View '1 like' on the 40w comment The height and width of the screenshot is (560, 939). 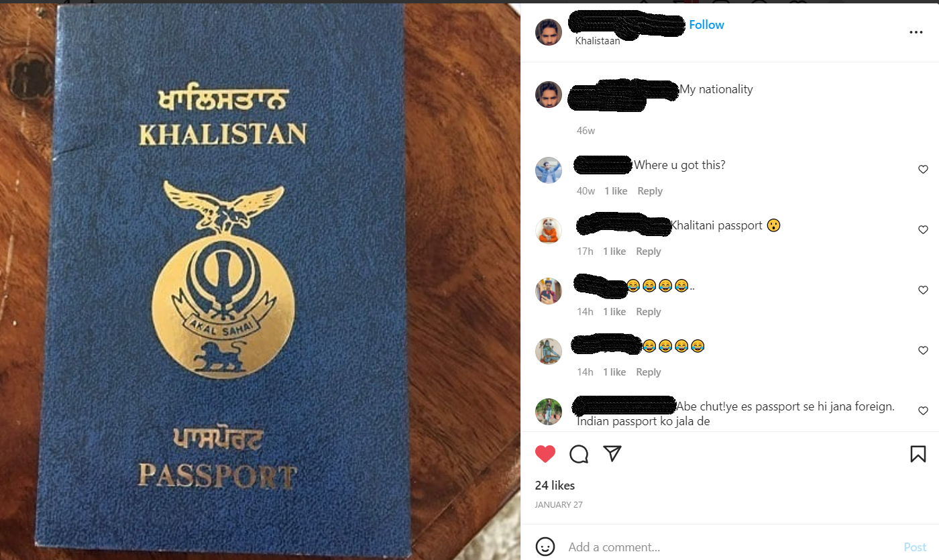click(x=616, y=191)
